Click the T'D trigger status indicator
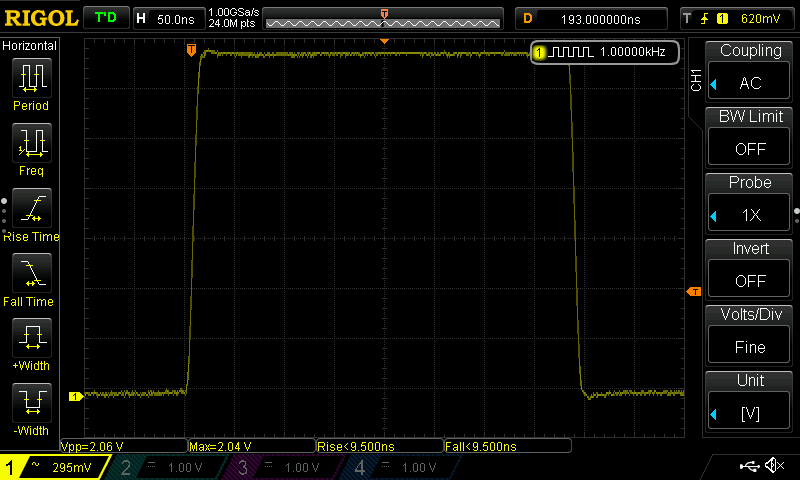The image size is (800, 480). tap(106, 18)
